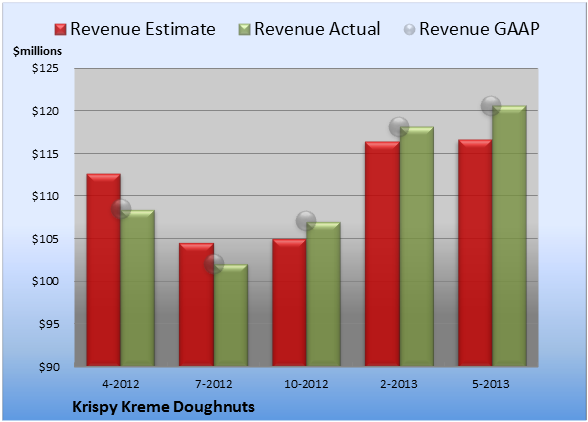Image resolution: width=588 pixels, height=422 pixels.
Task: Click the '$120' y-axis value
Action: coord(45,111)
